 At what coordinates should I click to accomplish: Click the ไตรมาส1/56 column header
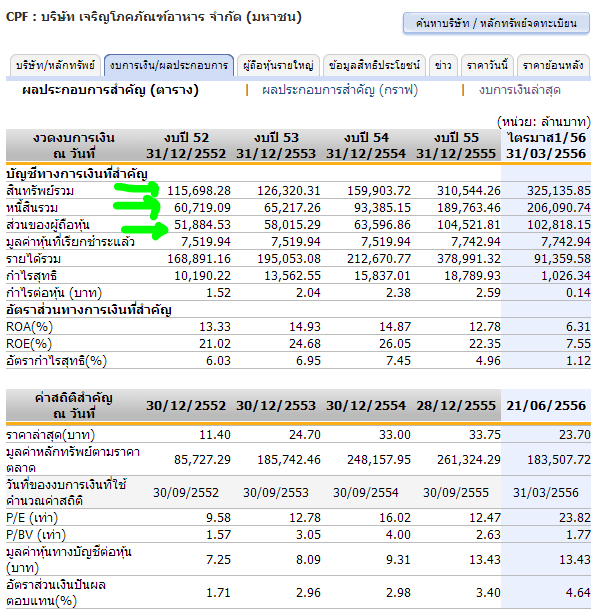[546, 146]
